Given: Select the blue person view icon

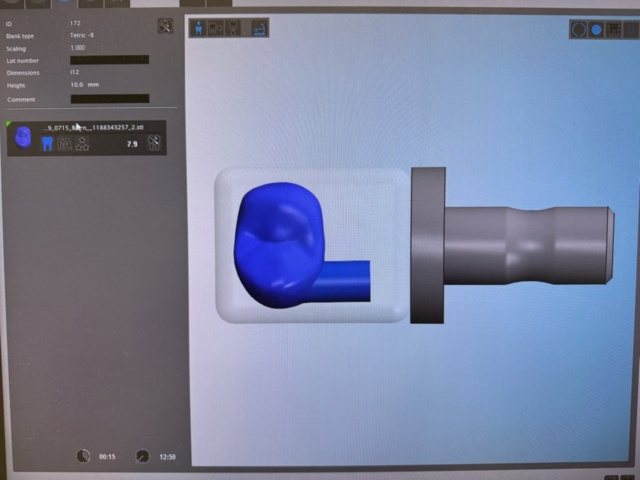Looking at the screenshot, I should pos(198,28).
